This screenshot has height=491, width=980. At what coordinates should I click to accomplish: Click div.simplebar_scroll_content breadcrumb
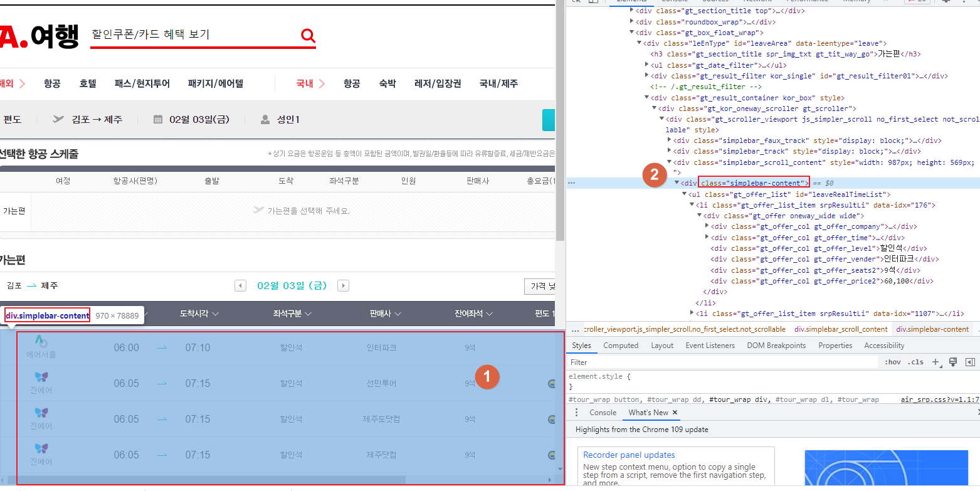tap(841, 329)
